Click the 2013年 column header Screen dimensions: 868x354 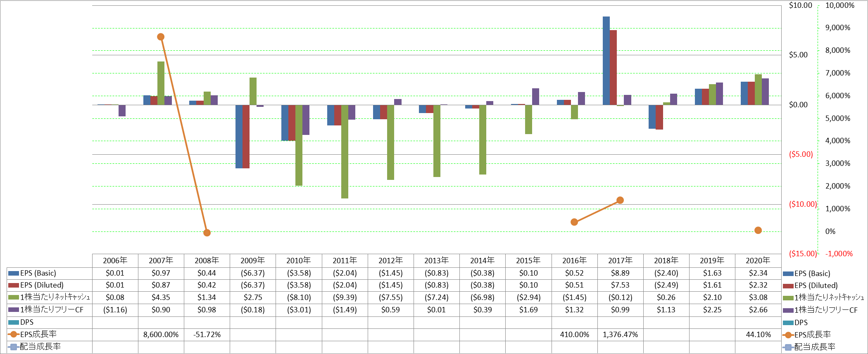(x=436, y=261)
